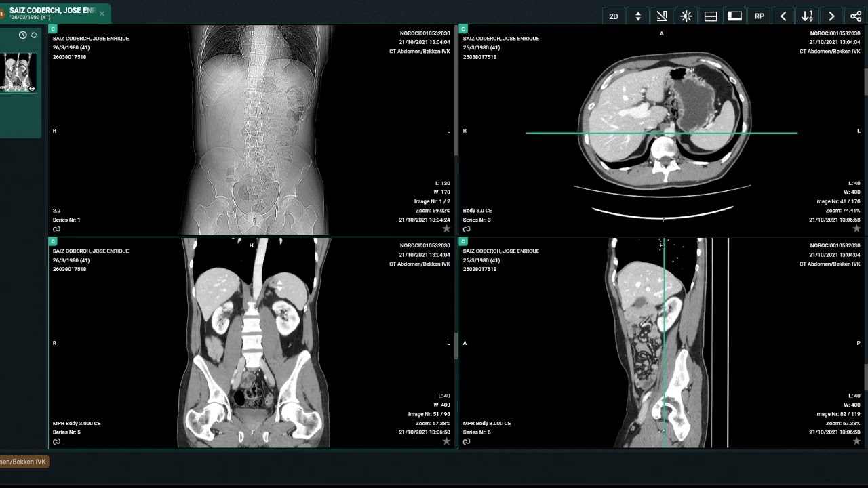Click the green reference line on axial image
Image resolution: width=868 pixels, height=488 pixels.
[x=661, y=133]
